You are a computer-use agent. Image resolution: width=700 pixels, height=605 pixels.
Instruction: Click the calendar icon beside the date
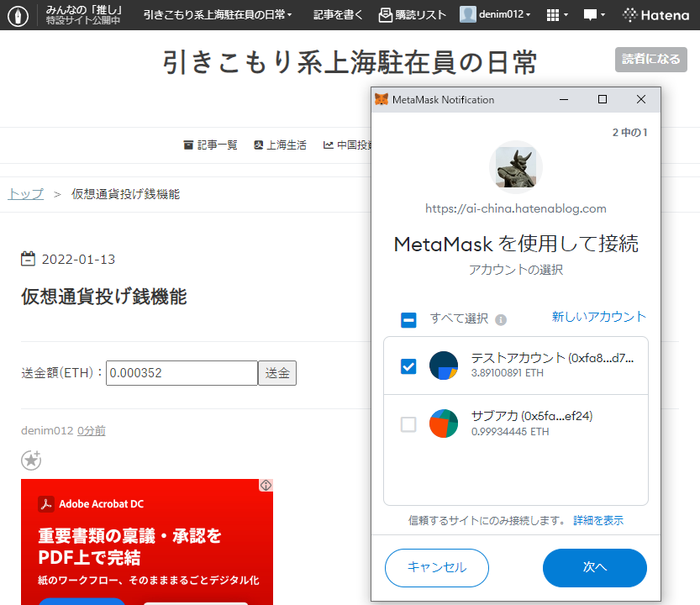pos(28,259)
